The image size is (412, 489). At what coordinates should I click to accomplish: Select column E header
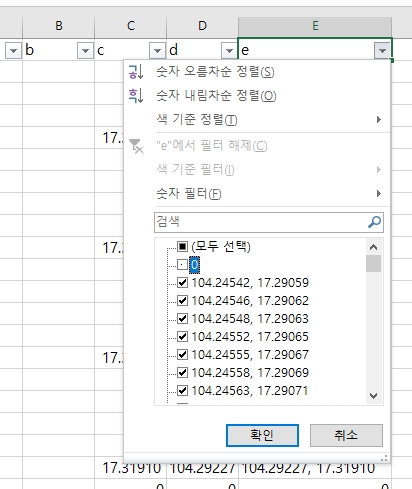pyautogui.click(x=315, y=26)
